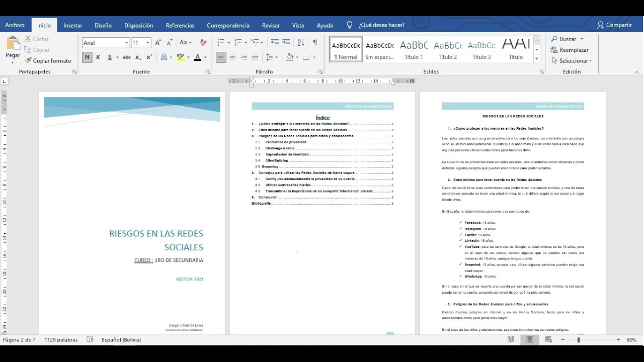This screenshot has height=362, width=644.
Task: Decrease font size with the small A button
Action: 169,43
